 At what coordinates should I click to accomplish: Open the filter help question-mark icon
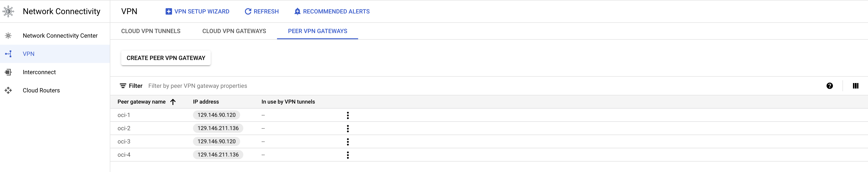[x=829, y=86]
